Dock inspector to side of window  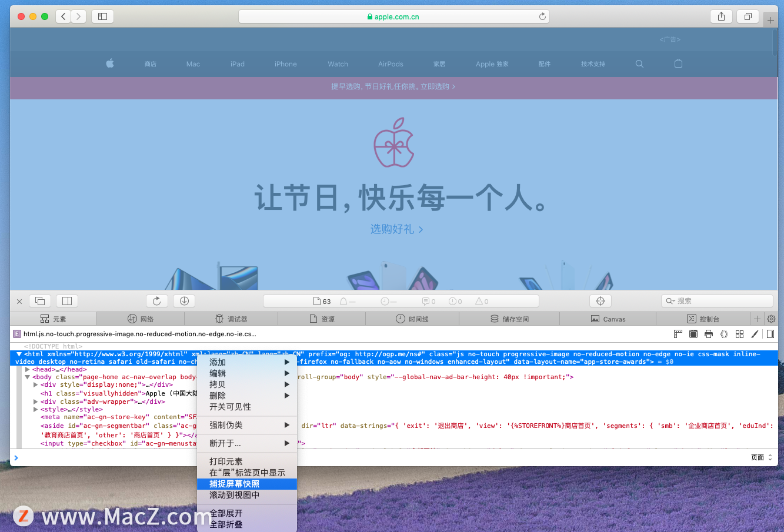(x=67, y=301)
